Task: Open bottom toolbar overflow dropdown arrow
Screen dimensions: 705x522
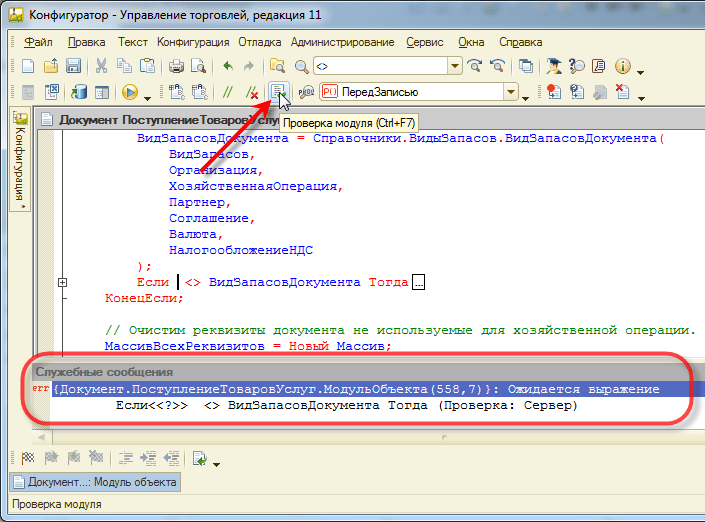Action: point(216,464)
